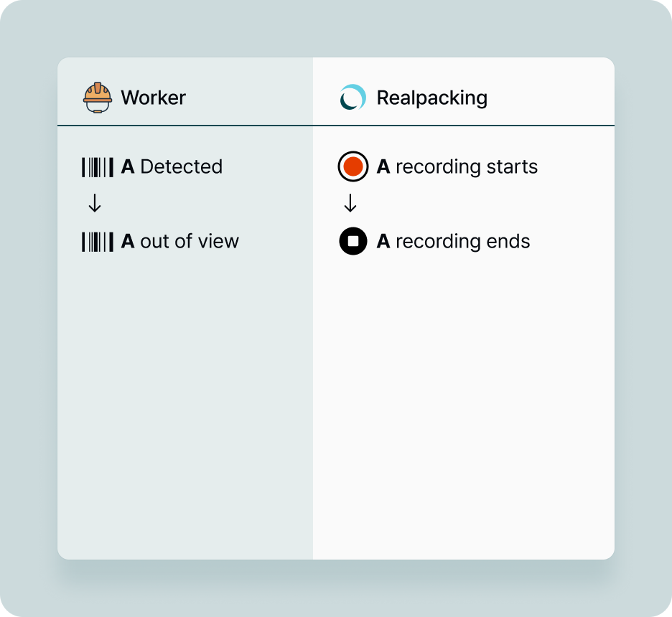Open the "recording ends" step label
Screen dimensions: 672x617
tap(463, 242)
